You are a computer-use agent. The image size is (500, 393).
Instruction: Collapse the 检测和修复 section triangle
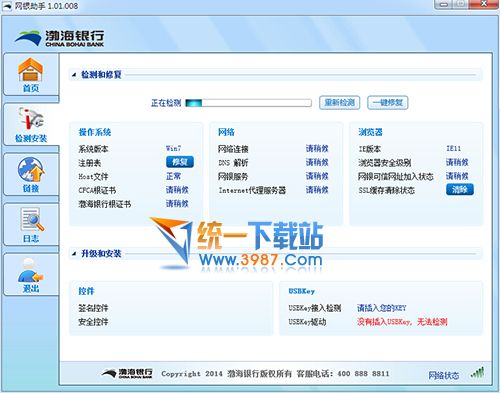(74, 75)
